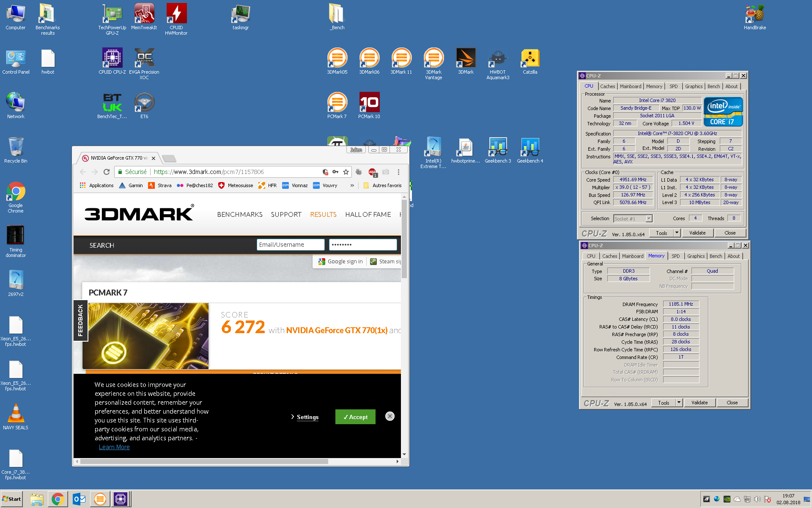Image resolution: width=812 pixels, height=508 pixels.
Task: Launch the Catzilla benchmark icon
Action: tap(530, 61)
